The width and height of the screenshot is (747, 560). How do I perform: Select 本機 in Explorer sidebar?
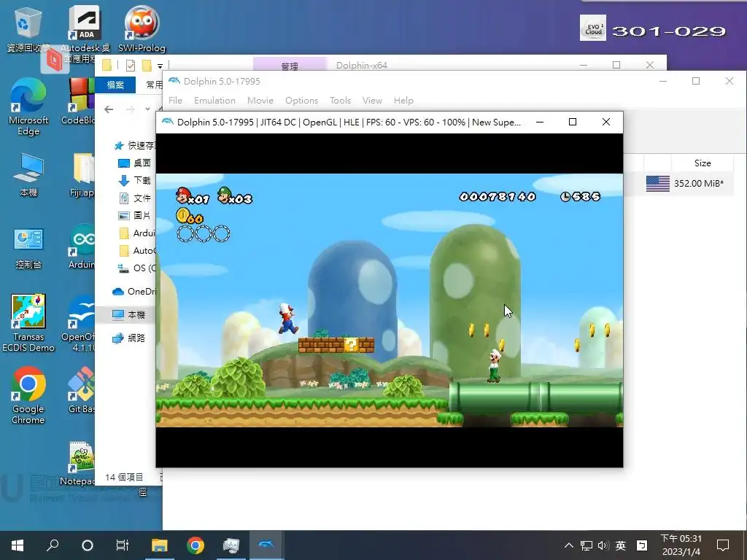point(128,315)
